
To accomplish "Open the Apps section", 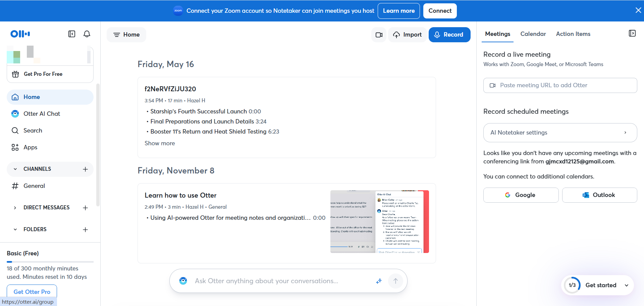I will pos(30,147).
